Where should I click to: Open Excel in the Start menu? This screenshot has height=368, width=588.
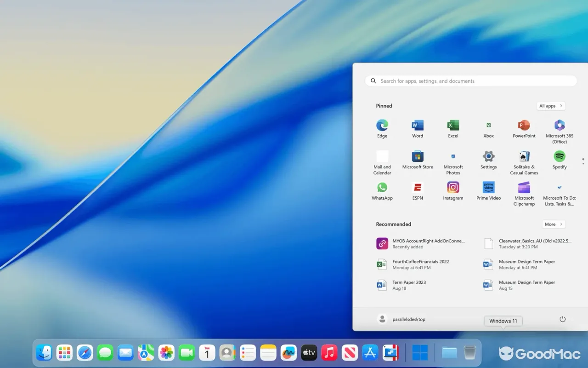[x=453, y=129]
